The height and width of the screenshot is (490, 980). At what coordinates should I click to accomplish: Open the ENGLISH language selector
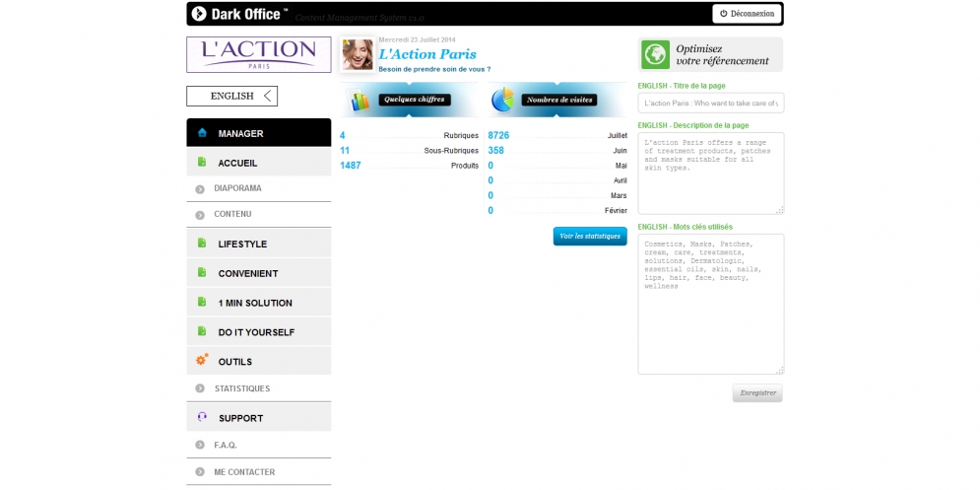(231, 96)
